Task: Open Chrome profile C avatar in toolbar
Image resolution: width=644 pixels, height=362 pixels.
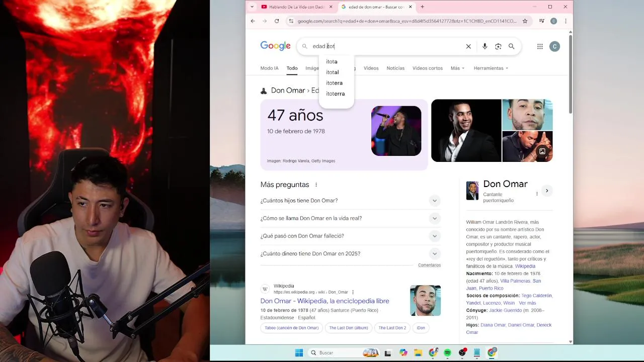Action: [553, 21]
